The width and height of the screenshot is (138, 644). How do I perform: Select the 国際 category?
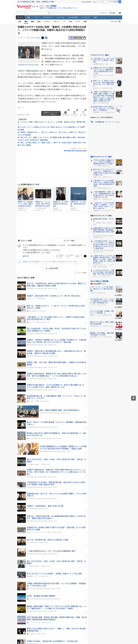32,21
